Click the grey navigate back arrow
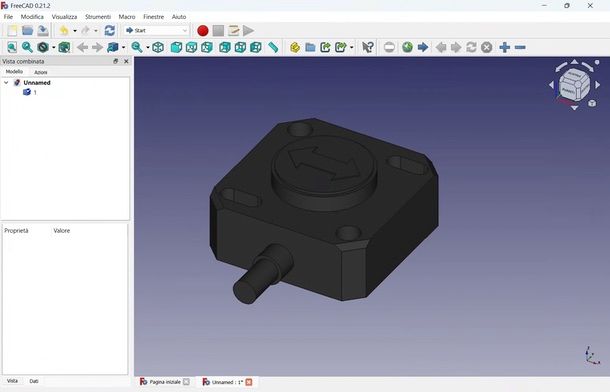 pyautogui.click(x=82, y=47)
